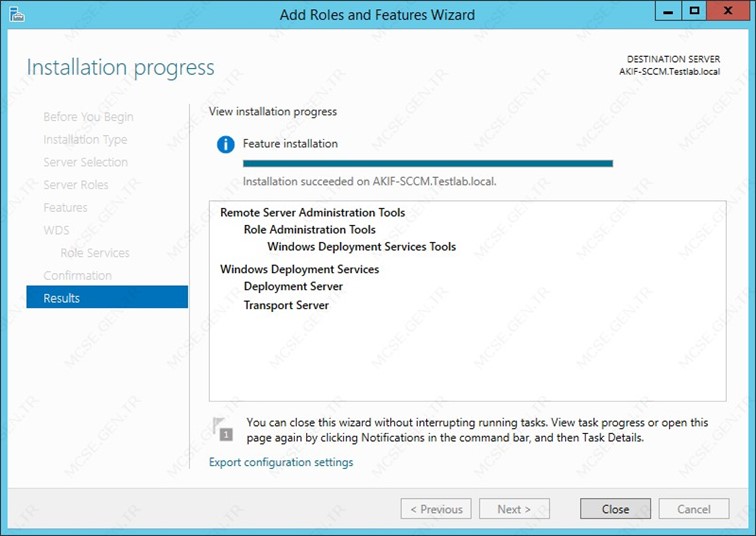Select Server Selection step

coord(85,162)
